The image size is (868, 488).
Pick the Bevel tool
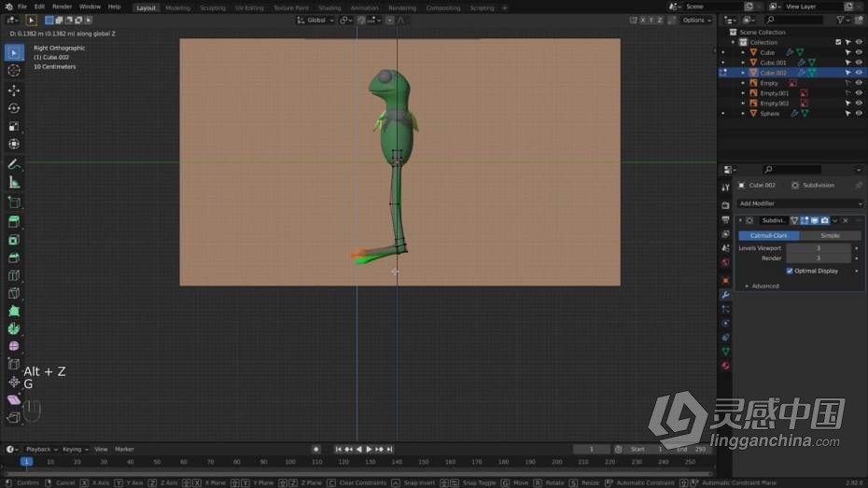click(x=14, y=258)
